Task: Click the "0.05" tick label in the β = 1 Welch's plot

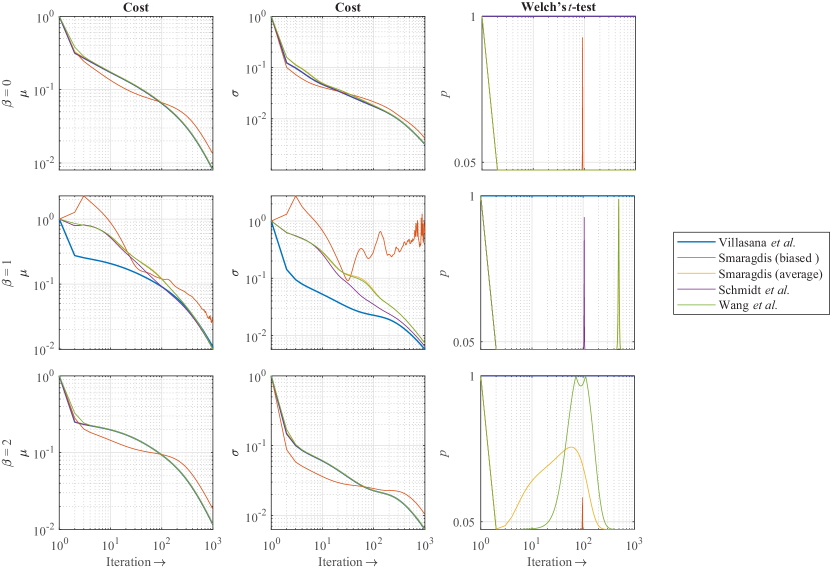Action: coord(464,342)
